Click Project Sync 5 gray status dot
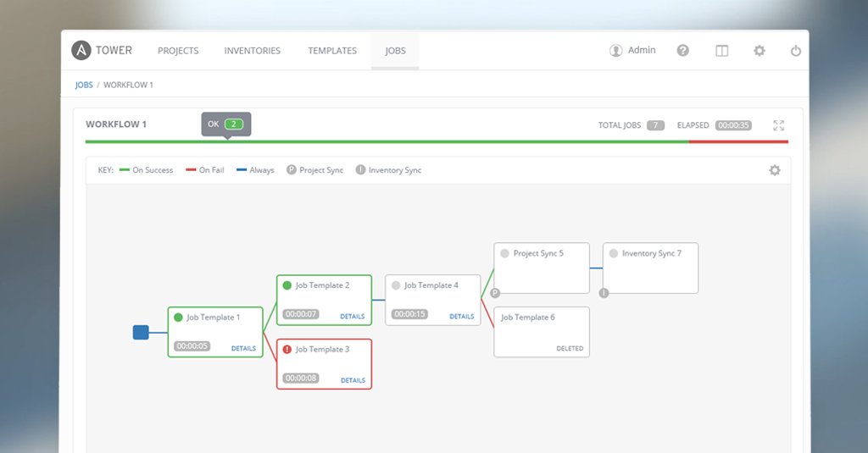 point(505,253)
